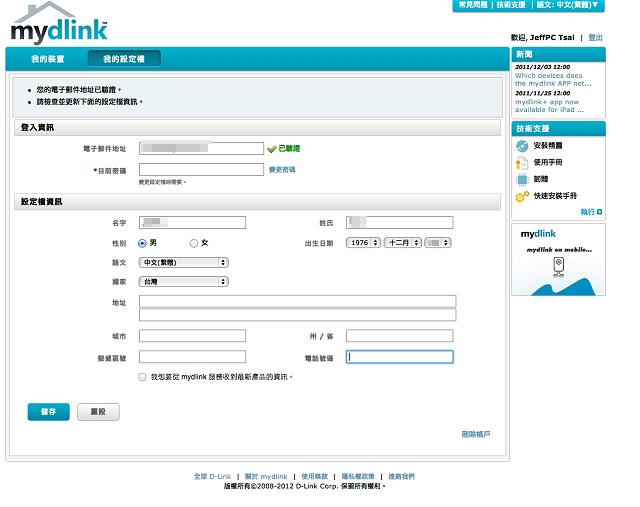The height and width of the screenshot is (507, 640).
Task: Open the 使用條款 footer link
Action: click(315, 476)
